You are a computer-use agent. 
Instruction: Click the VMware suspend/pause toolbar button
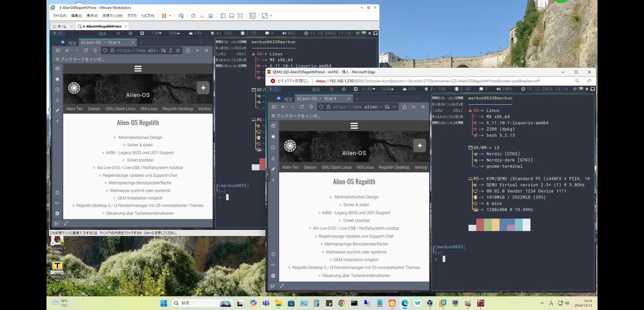(164, 16)
